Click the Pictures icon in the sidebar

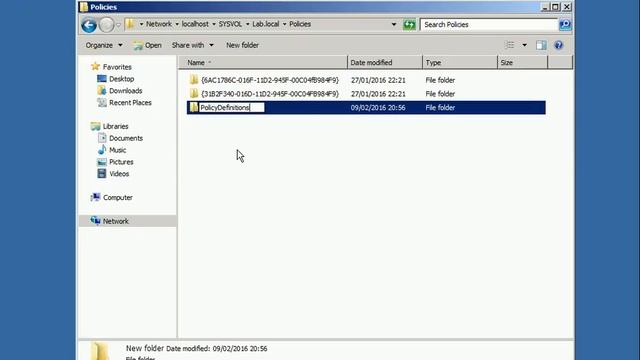click(x=102, y=162)
